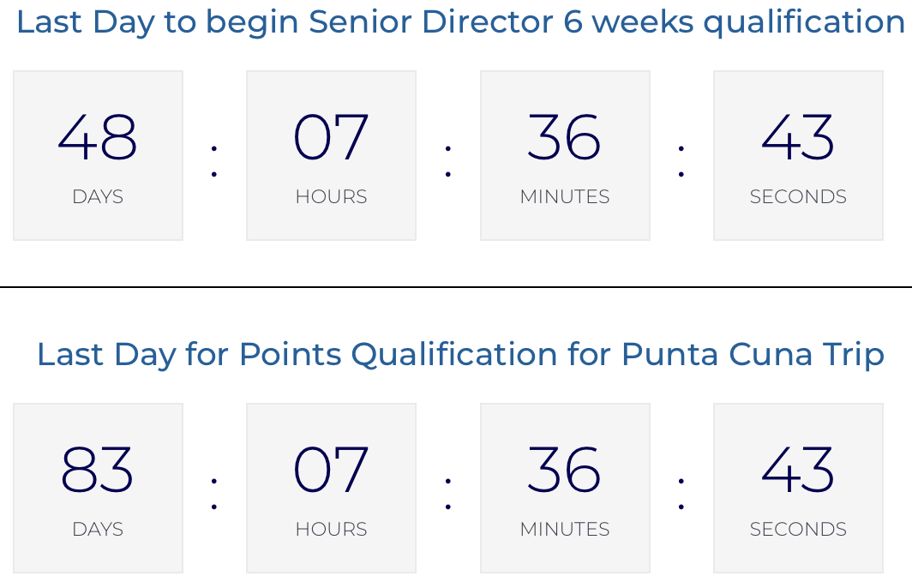Screen dimensions: 912x588
Task: Click the colon between minutes and seconds in Senior Director timer
Action: point(681,160)
